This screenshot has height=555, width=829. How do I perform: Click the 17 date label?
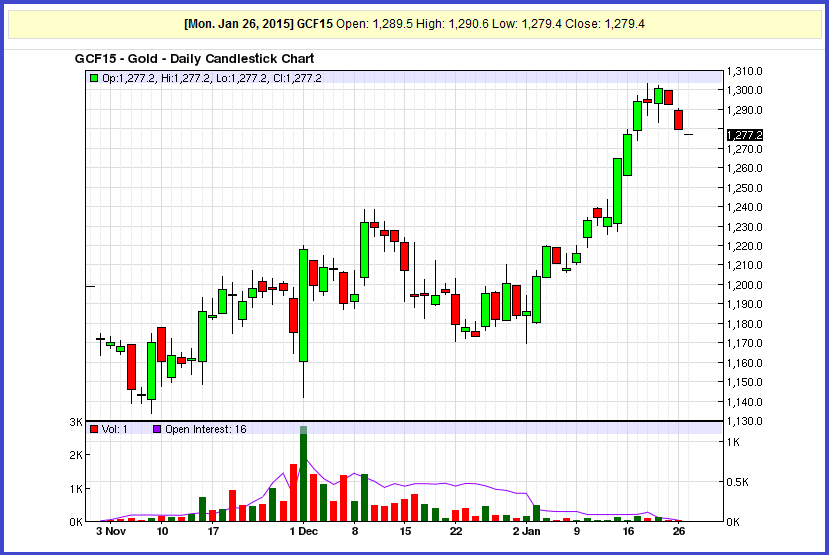tap(213, 531)
